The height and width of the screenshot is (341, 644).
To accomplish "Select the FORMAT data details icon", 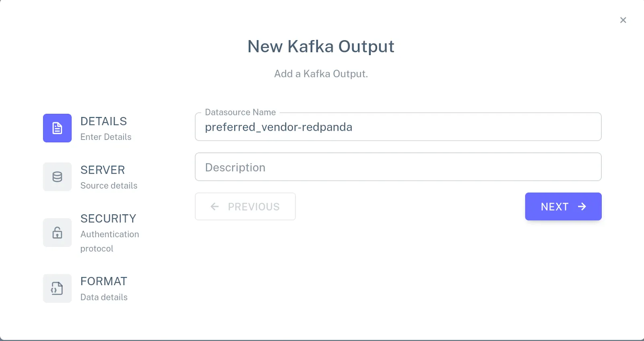I will click(x=57, y=288).
